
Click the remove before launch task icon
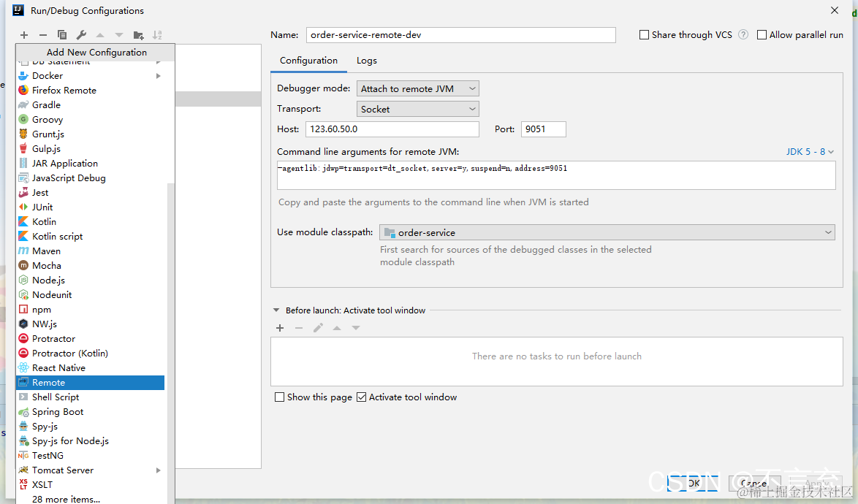click(299, 328)
